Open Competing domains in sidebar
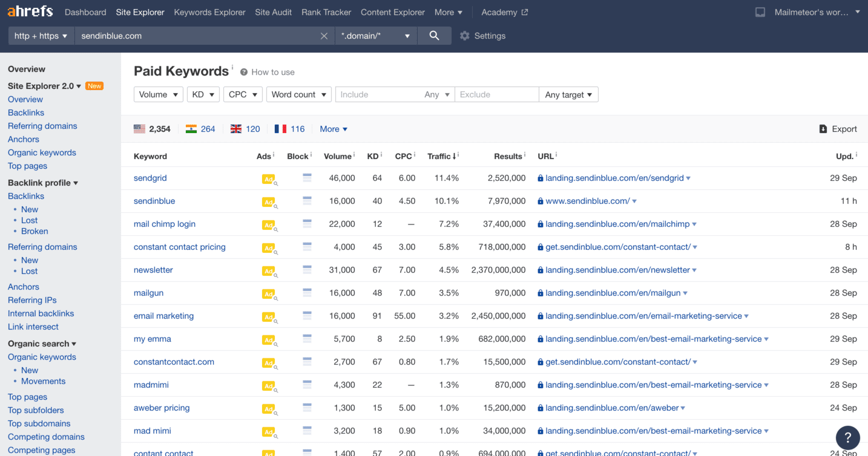868x456 pixels. (x=46, y=437)
